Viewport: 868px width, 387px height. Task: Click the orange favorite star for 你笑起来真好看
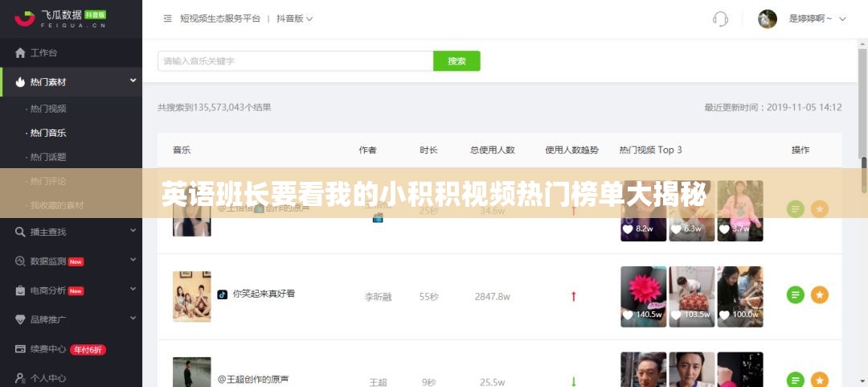click(x=820, y=295)
